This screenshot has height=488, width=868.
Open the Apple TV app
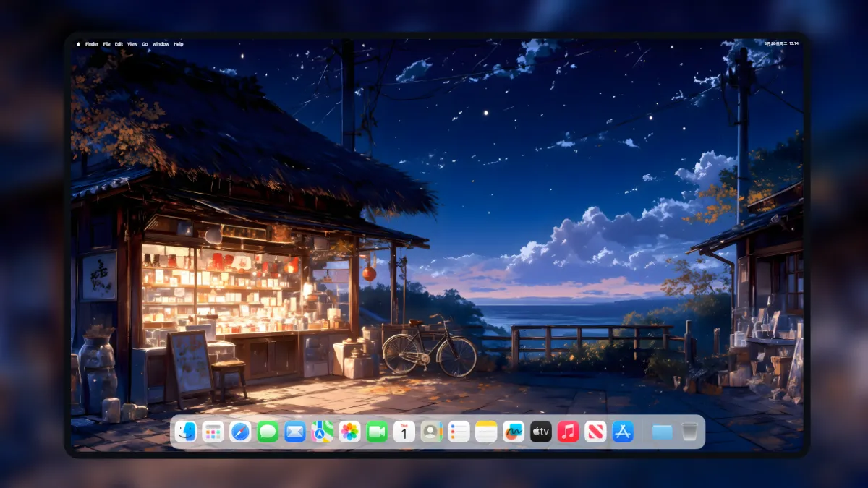pyautogui.click(x=541, y=432)
